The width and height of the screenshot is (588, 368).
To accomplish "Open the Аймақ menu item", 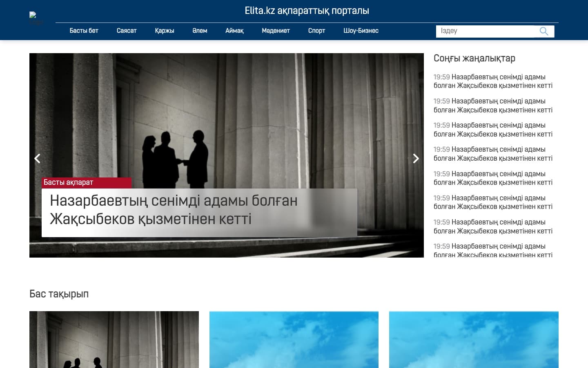I will pyautogui.click(x=234, y=31).
